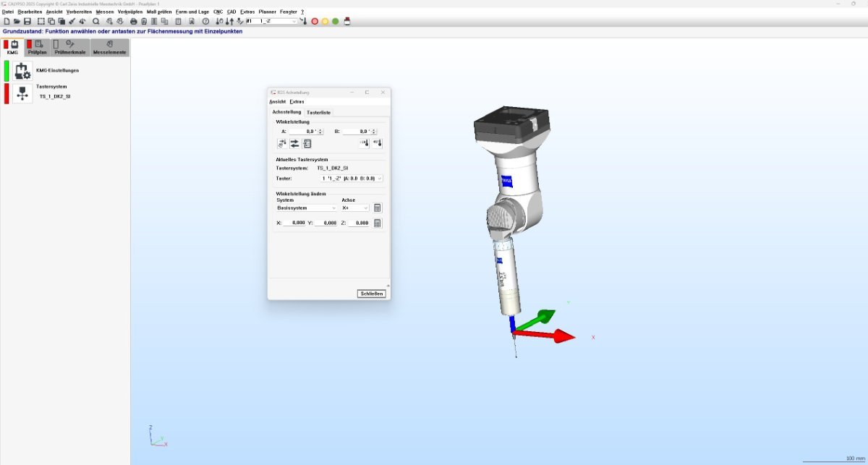Toggle the green traffic light indicator

tap(336, 22)
